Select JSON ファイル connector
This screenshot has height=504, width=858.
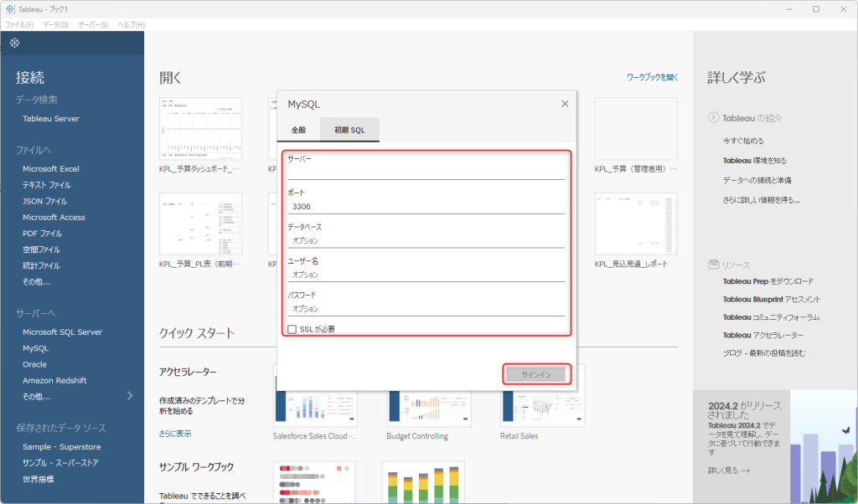point(45,201)
